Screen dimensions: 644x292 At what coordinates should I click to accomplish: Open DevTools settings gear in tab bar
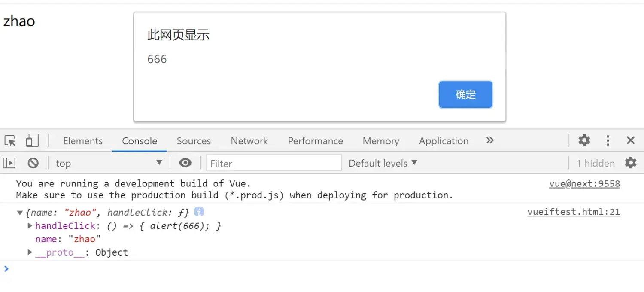click(x=584, y=140)
